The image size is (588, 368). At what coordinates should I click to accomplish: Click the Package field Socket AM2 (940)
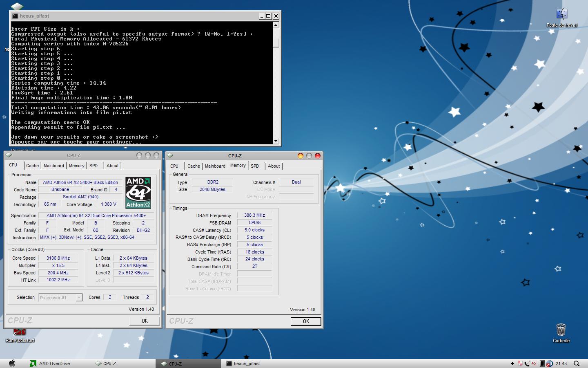coord(80,197)
